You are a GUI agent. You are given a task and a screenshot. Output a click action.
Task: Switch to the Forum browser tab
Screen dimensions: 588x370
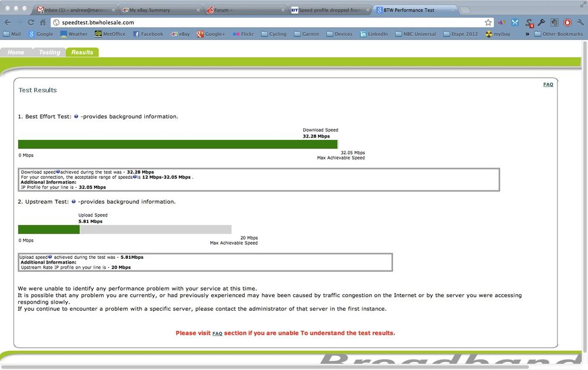(245, 10)
